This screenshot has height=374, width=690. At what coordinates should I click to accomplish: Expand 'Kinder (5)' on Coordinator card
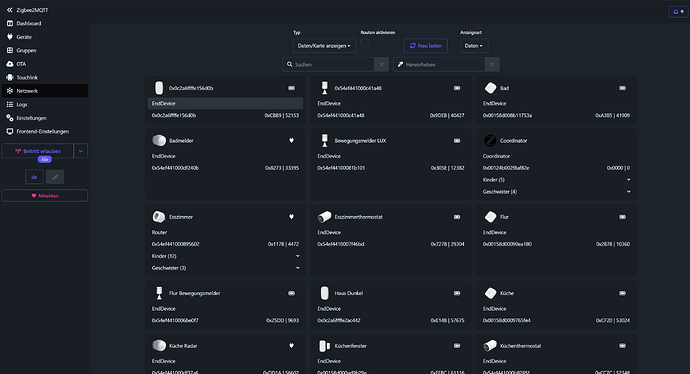556,180
